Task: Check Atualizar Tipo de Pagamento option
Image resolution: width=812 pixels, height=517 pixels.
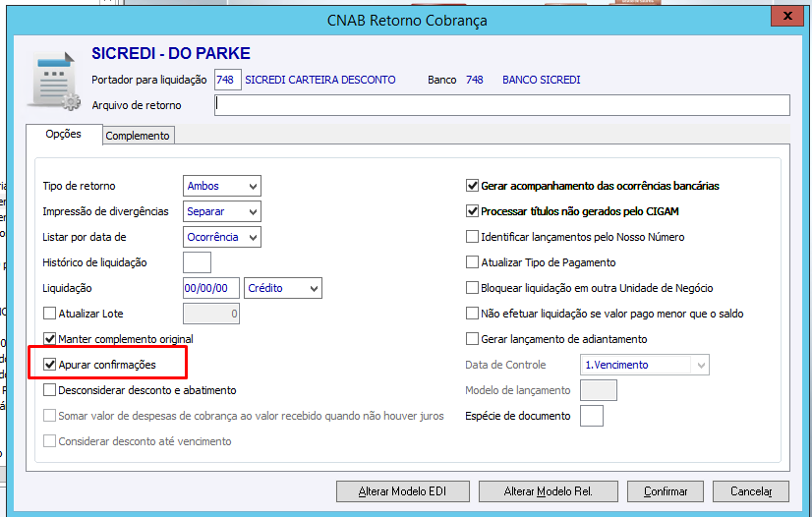Action: (x=472, y=262)
